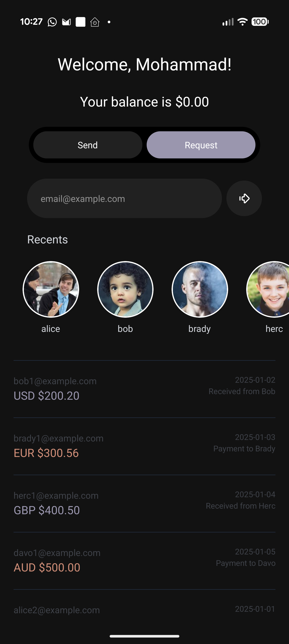This screenshot has width=289, height=644.
Task: Select alice's avatar in Recents
Action: (51, 289)
